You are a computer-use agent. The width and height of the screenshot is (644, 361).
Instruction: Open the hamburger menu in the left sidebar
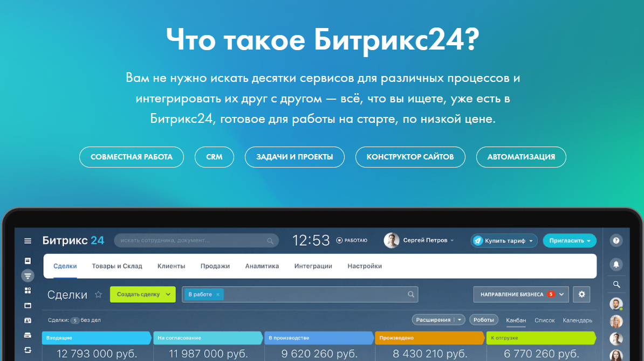click(x=28, y=241)
